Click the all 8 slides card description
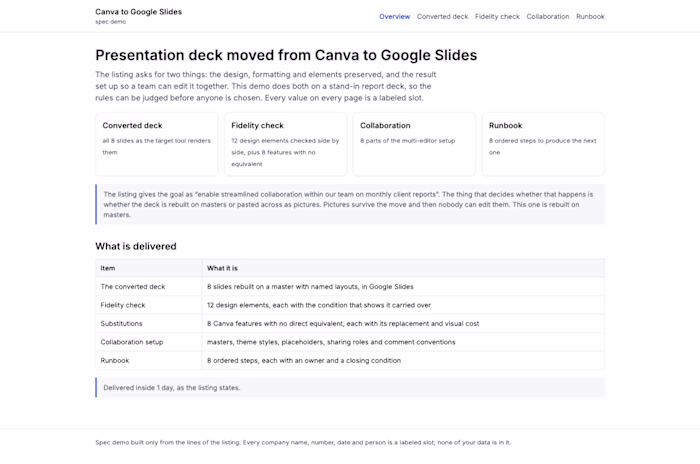 pos(156,146)
